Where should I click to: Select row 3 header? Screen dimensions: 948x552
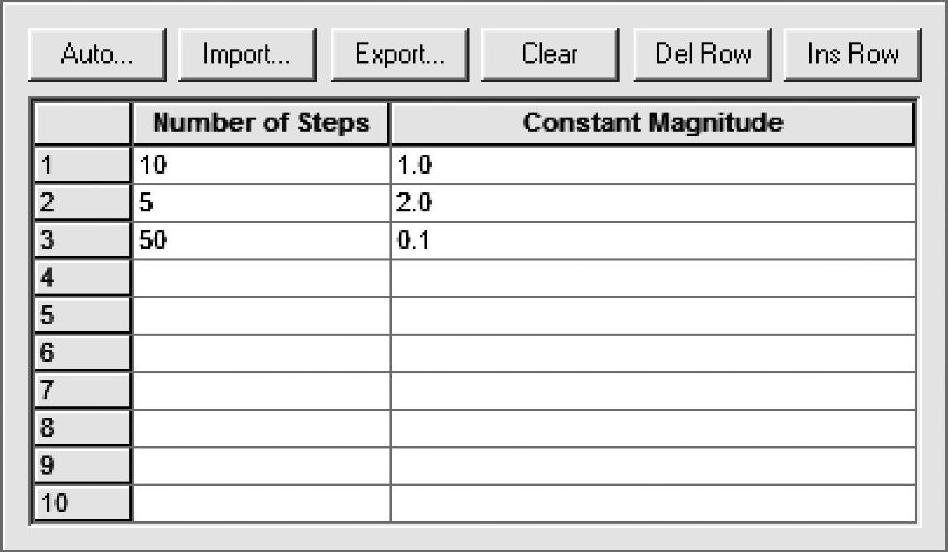pos(82,241)
